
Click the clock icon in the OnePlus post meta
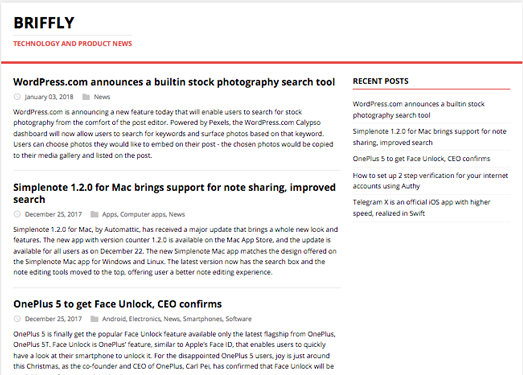pyautogui.click(x=17, y=319)
